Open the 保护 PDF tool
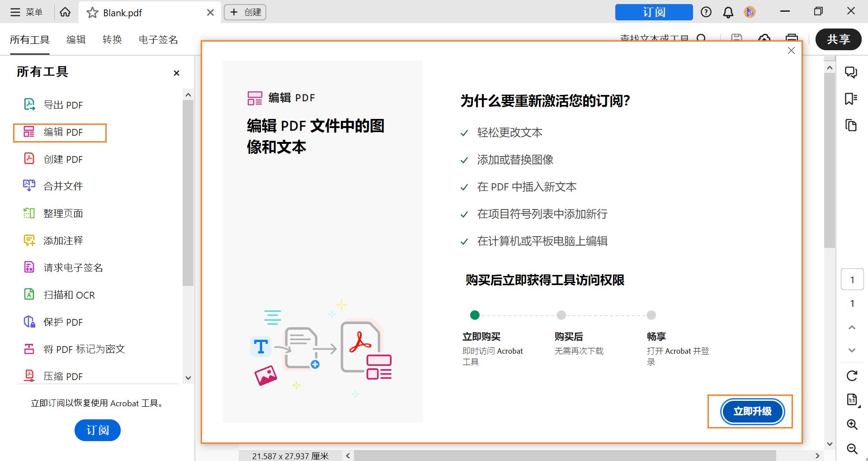The image size is (868, 461). coord(63,322)
